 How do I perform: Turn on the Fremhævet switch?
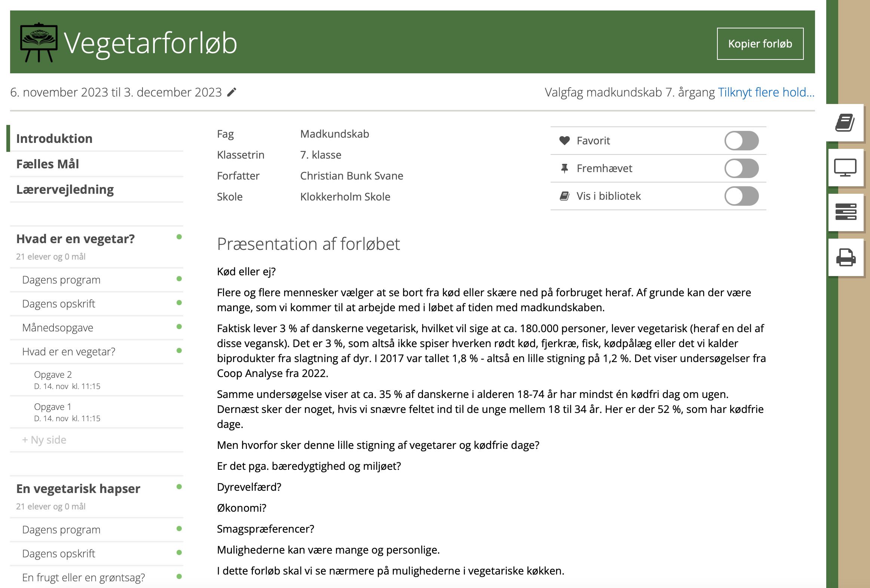tap(741, 168)
